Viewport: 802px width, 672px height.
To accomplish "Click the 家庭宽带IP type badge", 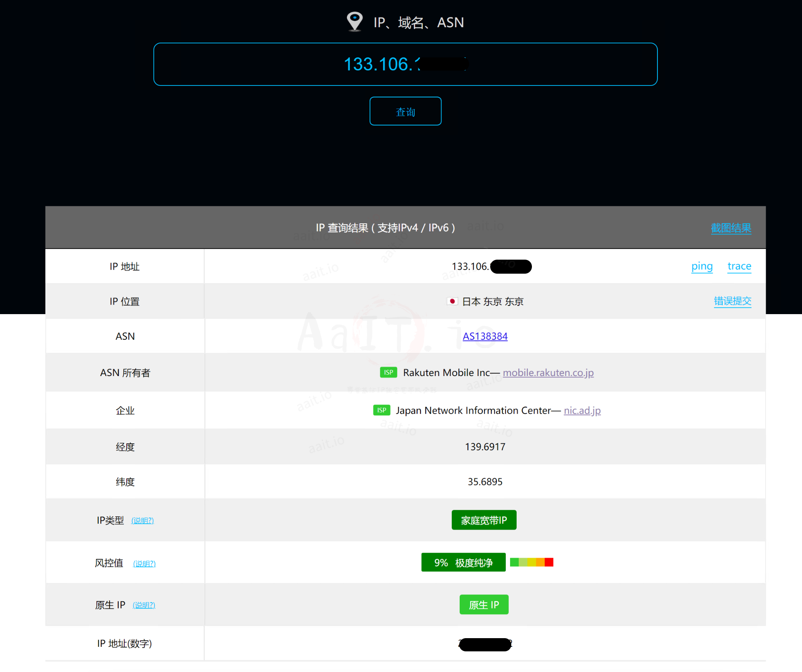I will (484, 520).
